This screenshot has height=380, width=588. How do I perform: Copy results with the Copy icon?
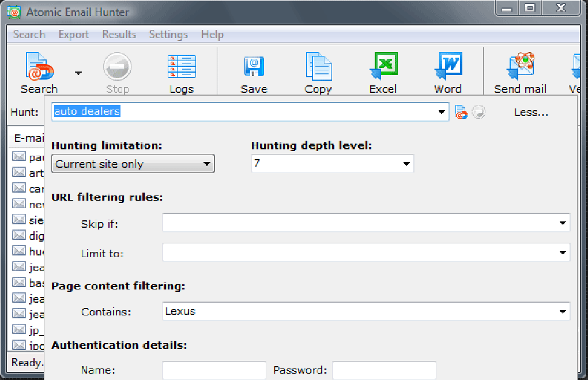(x=318, y=73)
